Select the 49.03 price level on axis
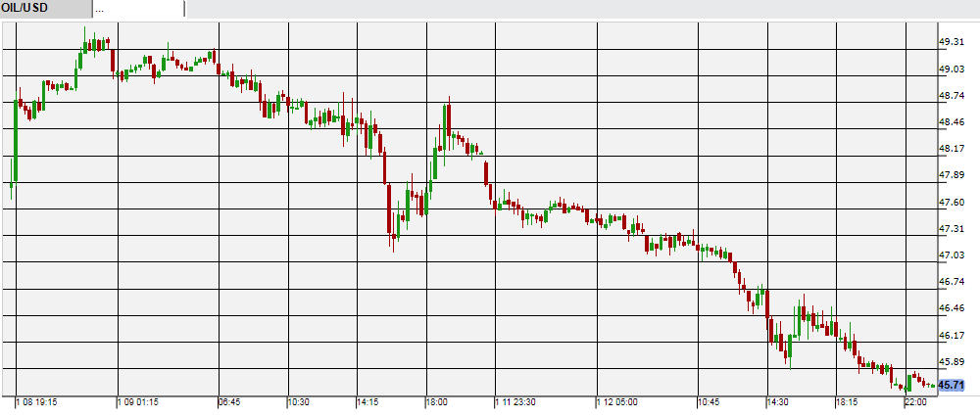The image size is (980, 417). click(x=952, y=69)
